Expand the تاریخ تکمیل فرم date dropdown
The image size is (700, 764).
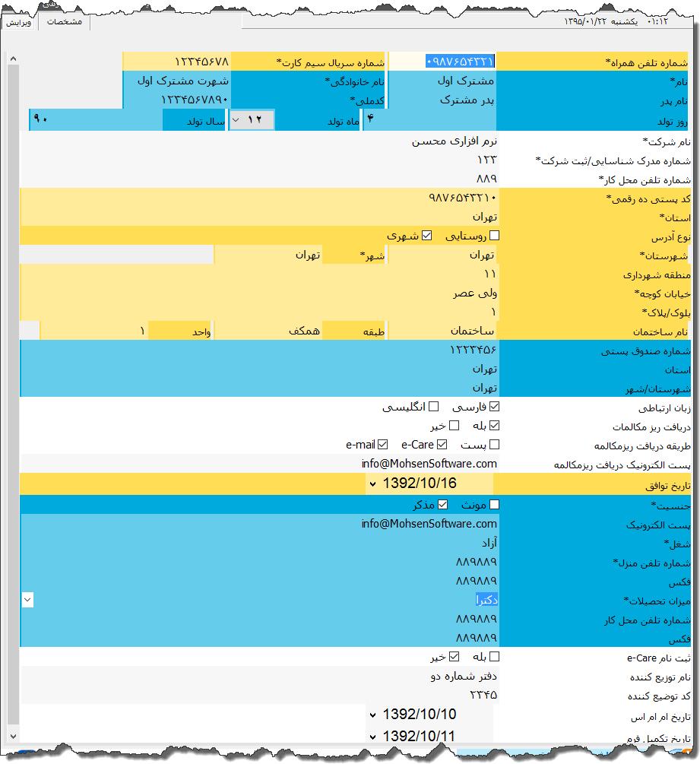coord(372,735)
